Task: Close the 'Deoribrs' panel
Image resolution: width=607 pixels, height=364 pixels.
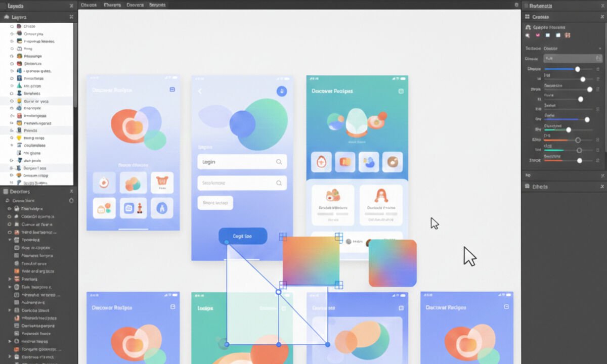Action: (x=71, y=192)
